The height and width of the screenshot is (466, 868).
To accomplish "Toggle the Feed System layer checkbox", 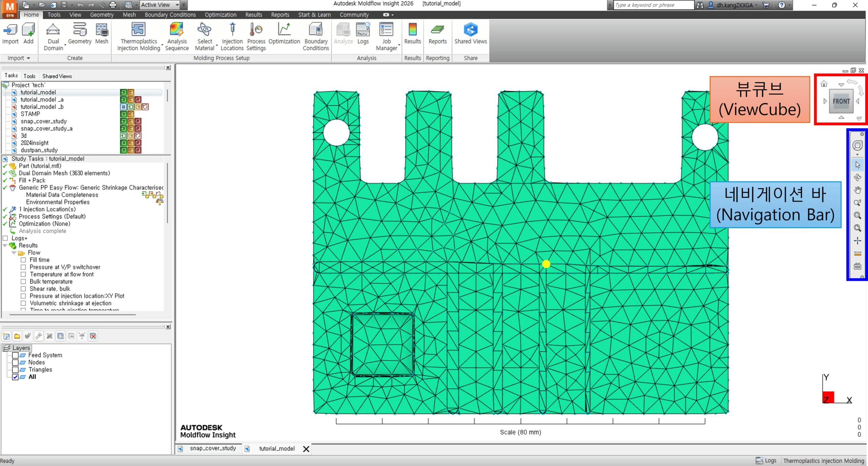I will tap(15, 355).
